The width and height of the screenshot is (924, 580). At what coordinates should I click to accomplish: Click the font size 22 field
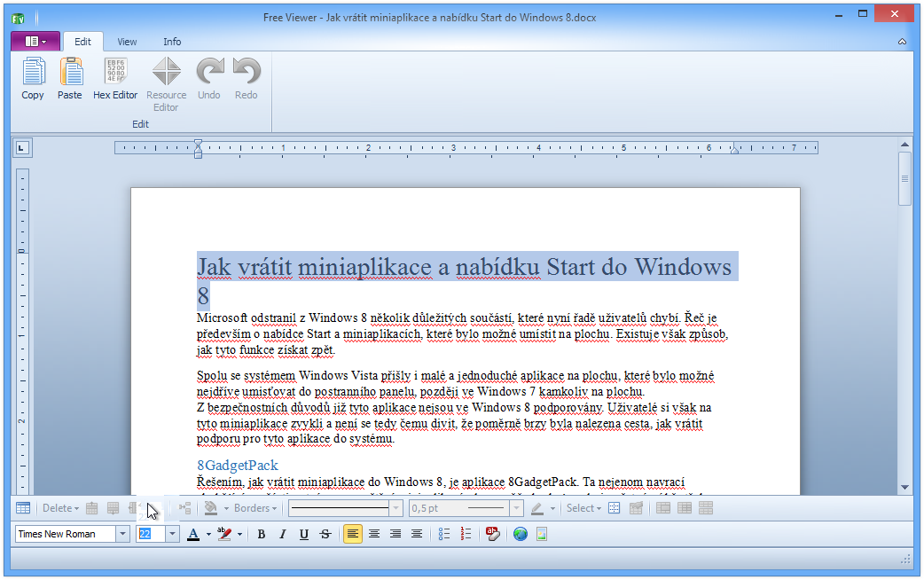pos(150,534)
